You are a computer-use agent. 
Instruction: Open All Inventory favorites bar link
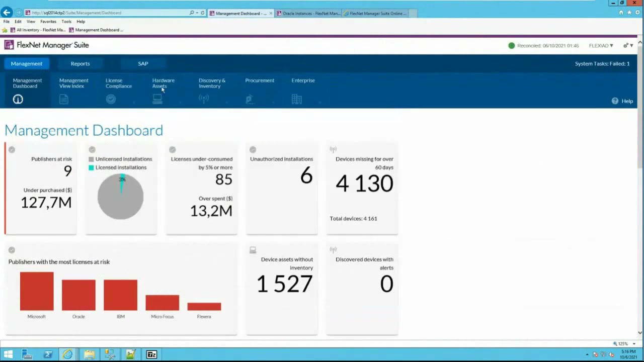click(x=38, y=30)
